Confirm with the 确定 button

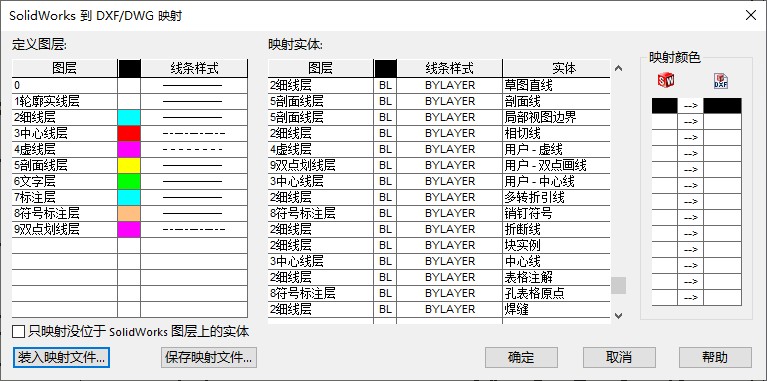tap(521, 358)
